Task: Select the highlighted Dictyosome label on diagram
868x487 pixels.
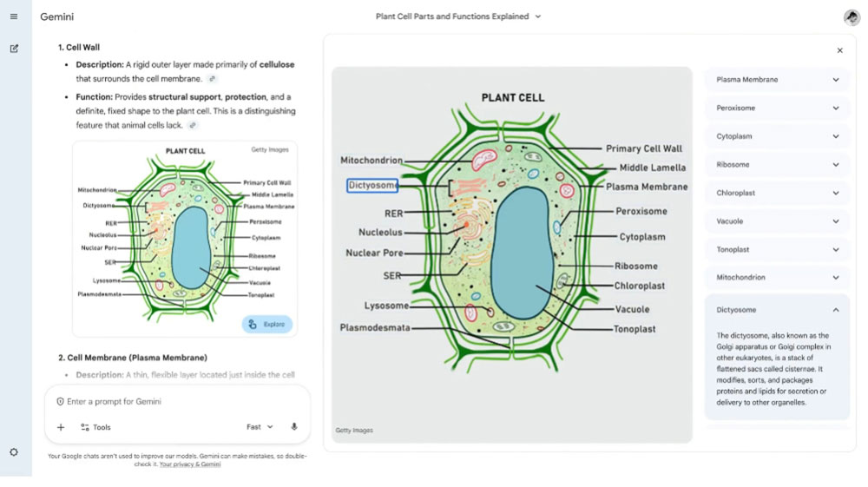Action: 372,186
